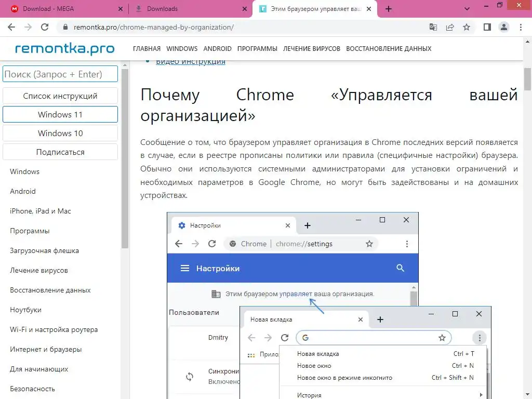The image size is (532, 399).
Task: Open Восстановление данных sidebar category
Action: (x=50, y=290)
